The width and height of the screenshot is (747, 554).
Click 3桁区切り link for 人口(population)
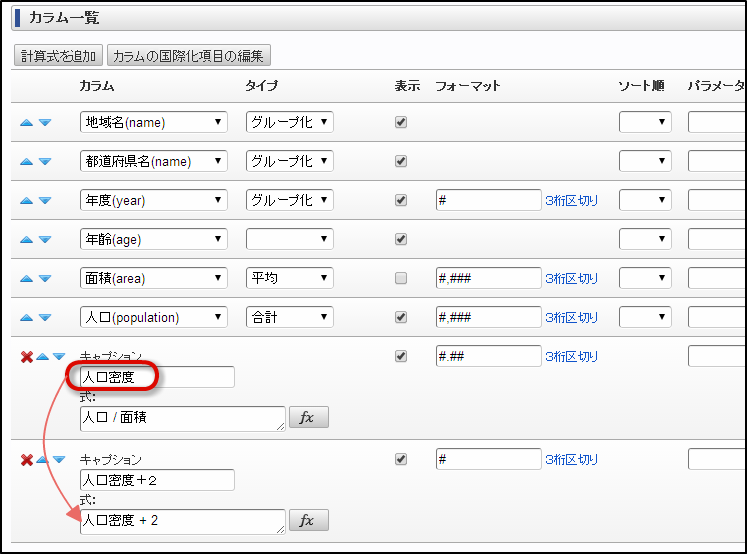click(571, 318)
